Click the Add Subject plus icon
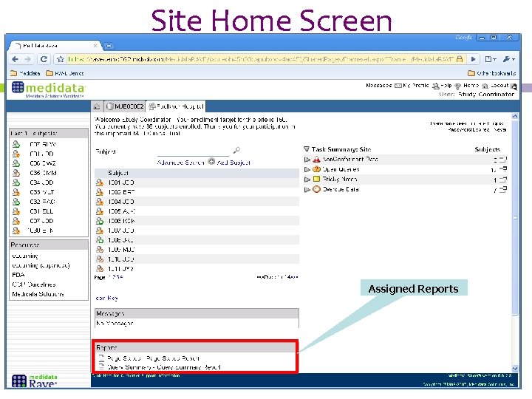 tap(211, 162)
